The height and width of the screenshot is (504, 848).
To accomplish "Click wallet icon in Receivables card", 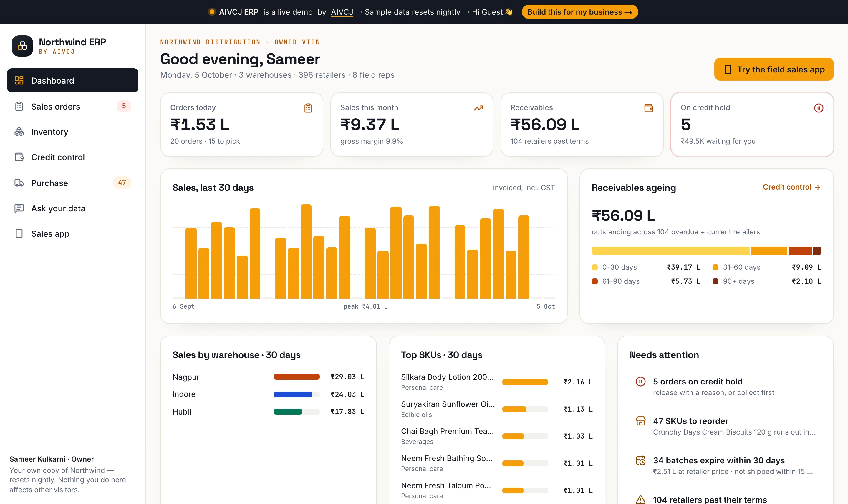I will [x=649, y=108].
